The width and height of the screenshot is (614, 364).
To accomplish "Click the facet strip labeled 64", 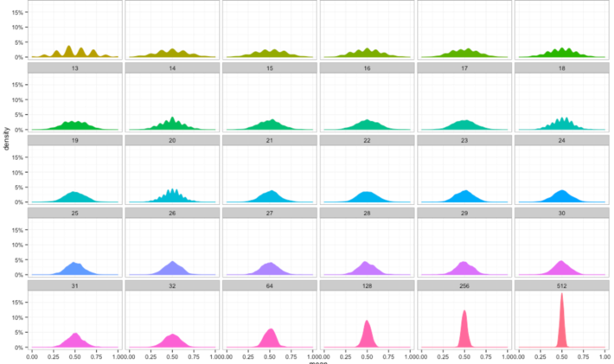I will point(270,285).
